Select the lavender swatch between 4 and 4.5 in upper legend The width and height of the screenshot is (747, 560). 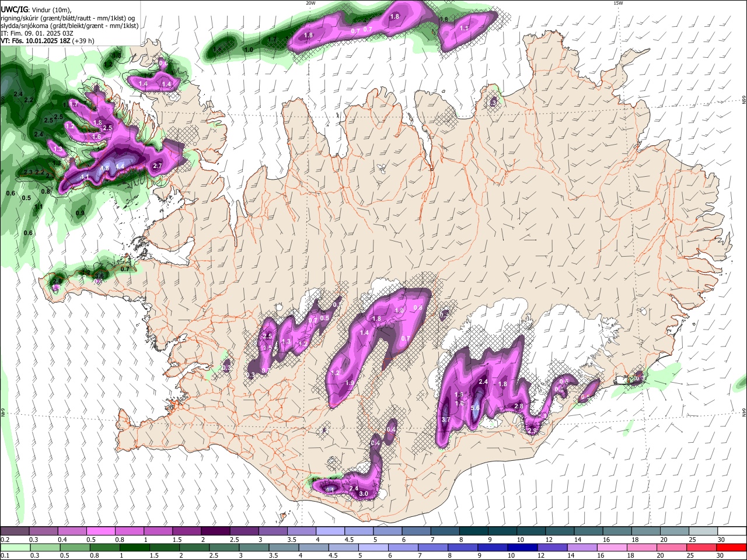[x=329, y=531]
